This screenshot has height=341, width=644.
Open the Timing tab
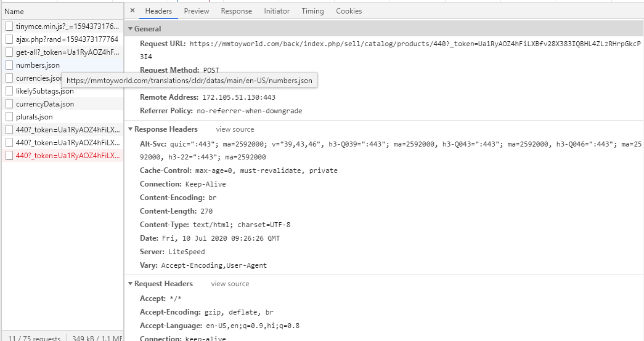click(x=312, y=11)
